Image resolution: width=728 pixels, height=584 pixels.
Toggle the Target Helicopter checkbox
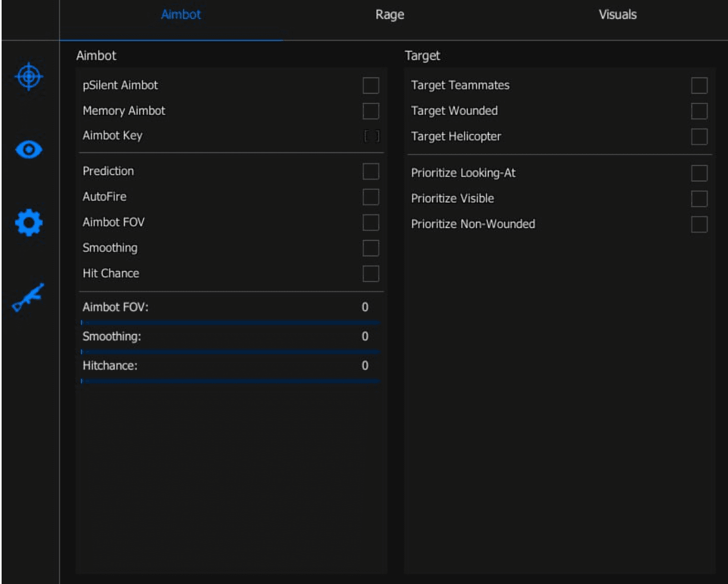click(x=699, y=137)
